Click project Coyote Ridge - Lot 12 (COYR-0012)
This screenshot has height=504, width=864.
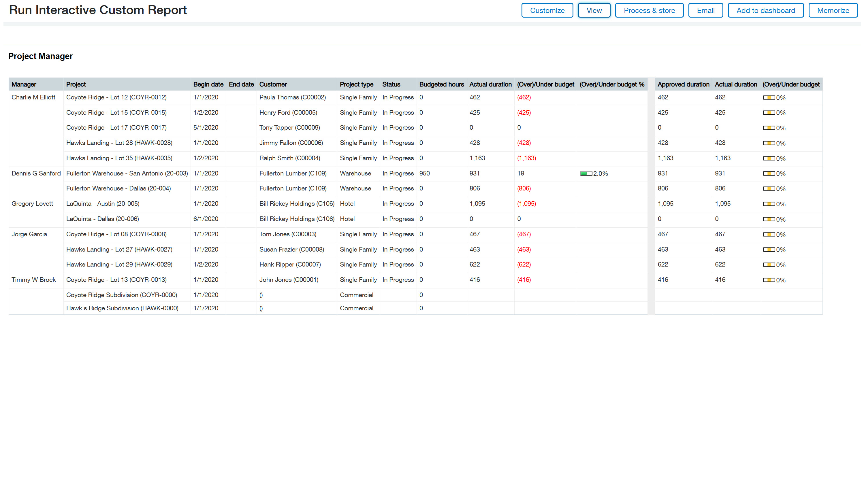pos(116,97)
